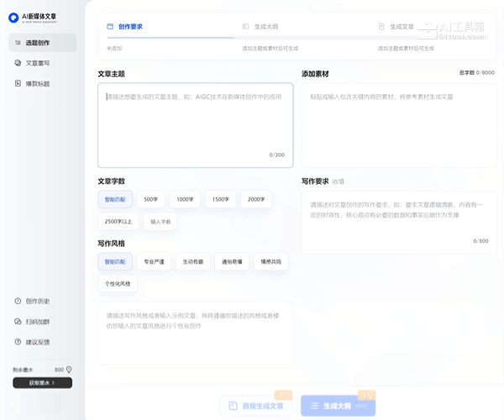
Task: Select the 500字 word count option
Action: click(x=150, y=200)
